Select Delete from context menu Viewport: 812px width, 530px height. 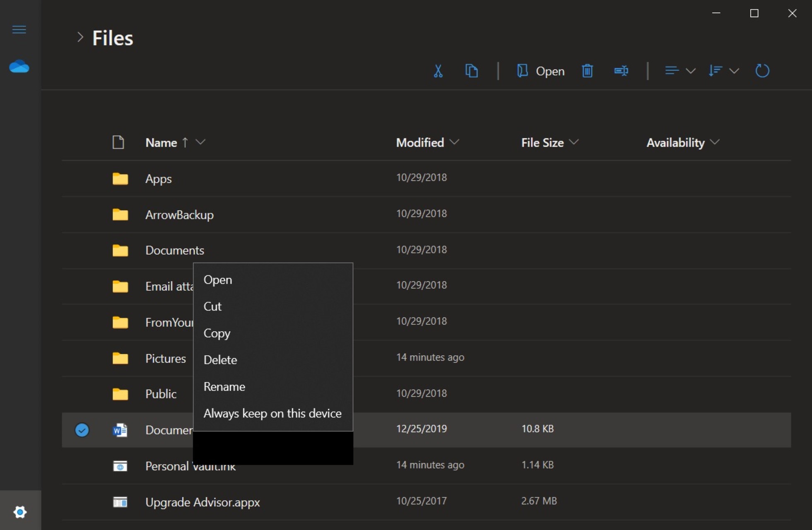click(x=220, y=359)
